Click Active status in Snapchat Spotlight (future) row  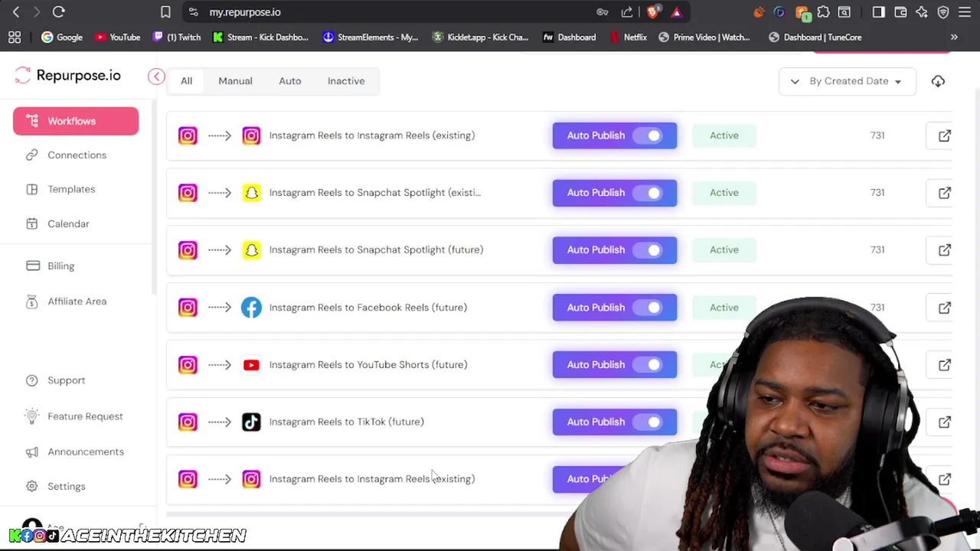(724, 249)
